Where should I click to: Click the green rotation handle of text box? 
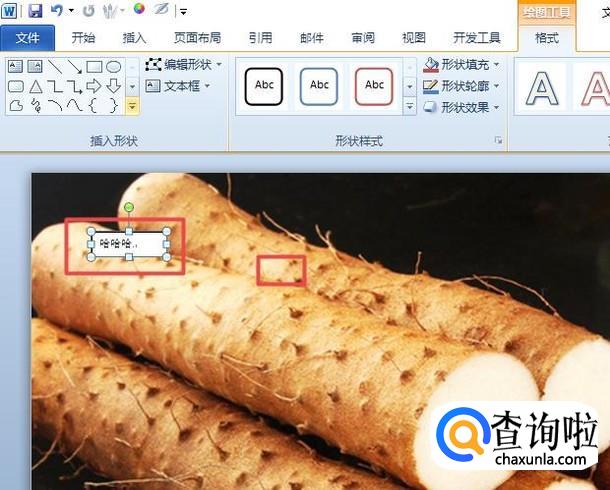click(129, 208)
